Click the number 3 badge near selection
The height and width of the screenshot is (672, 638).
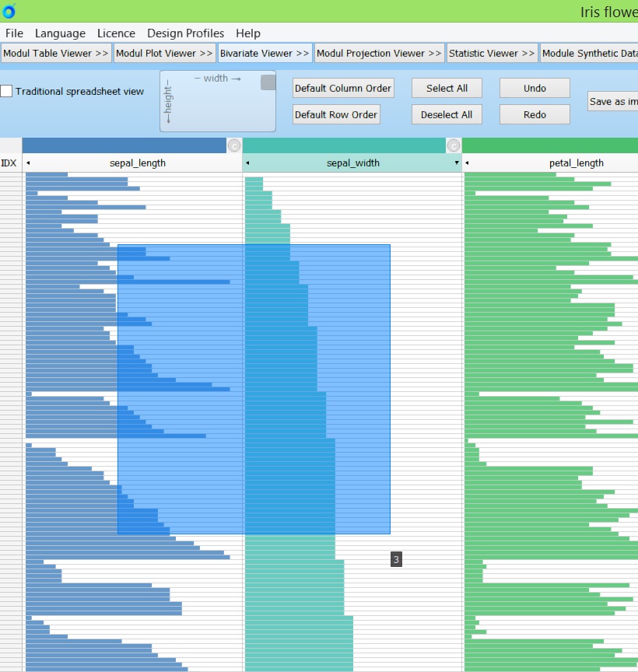(x=396, y=559)
